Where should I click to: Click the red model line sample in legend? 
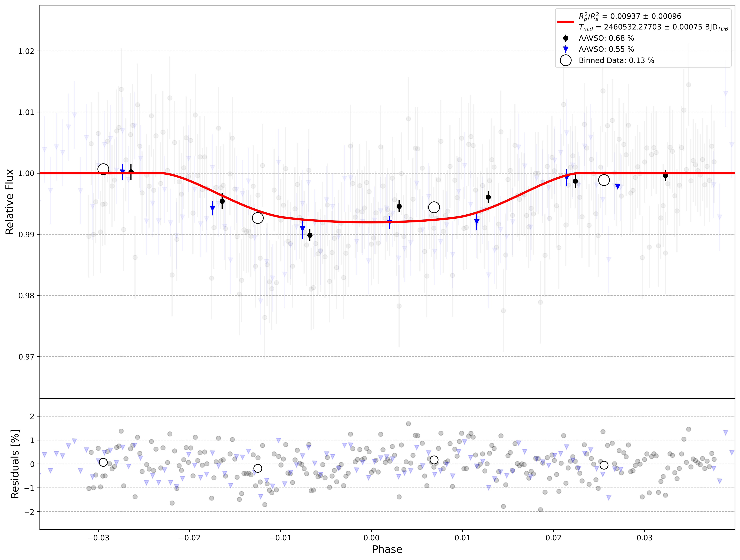pyautogui.click(x=566, y=22)
